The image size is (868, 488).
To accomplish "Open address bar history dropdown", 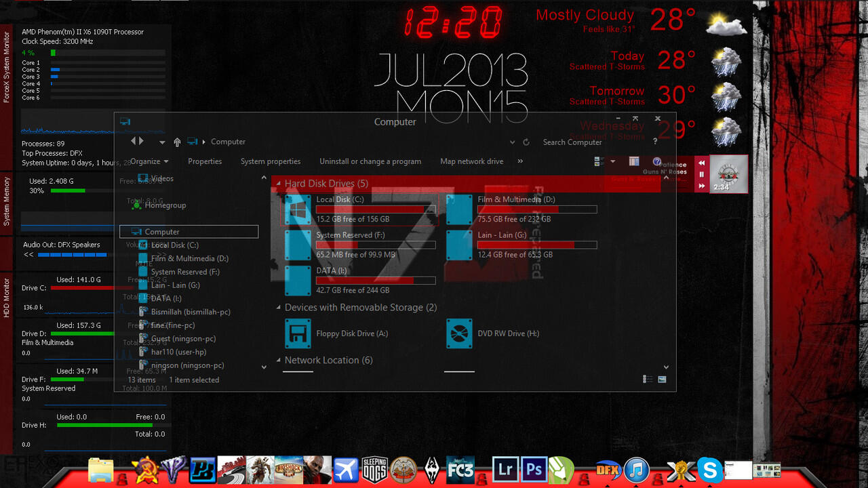I will tap(512, 142).
